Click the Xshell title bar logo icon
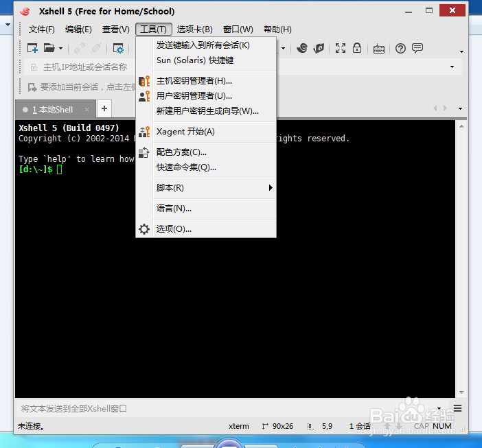The width and height of the screenshot is (482, 448). pos(25,12)
